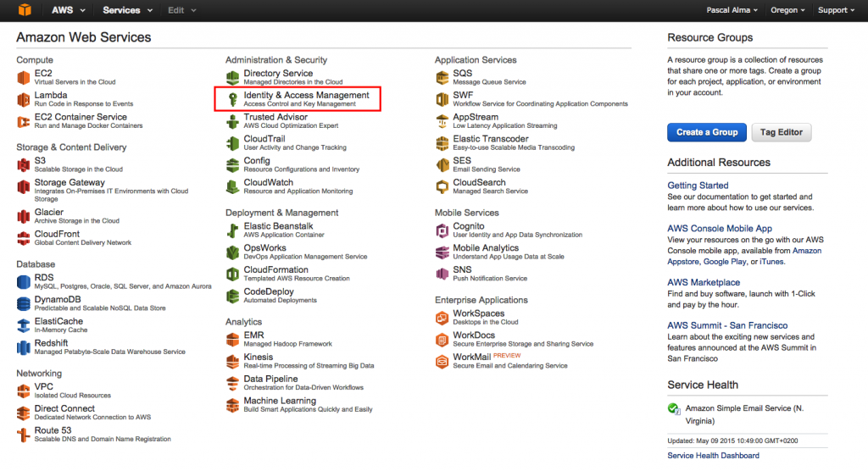Open the Services dropdown menu

click(127, 10)
